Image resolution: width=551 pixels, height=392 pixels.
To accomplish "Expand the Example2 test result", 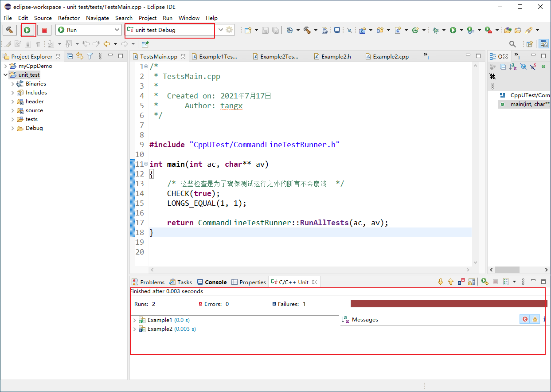I will click(x=135, y=329).
